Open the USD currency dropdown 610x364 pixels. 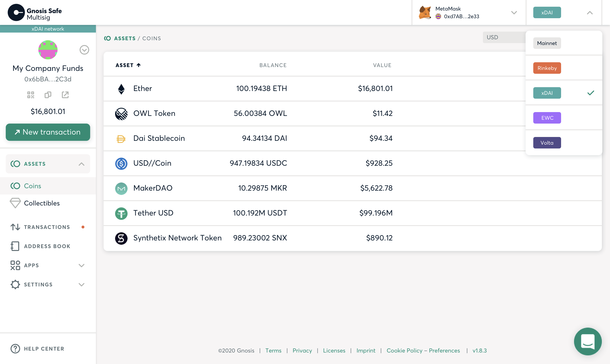(x=504, y=37)
